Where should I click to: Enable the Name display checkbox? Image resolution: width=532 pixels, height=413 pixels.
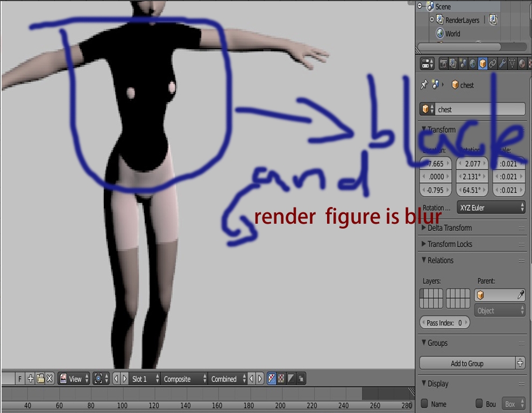pyautogui.click(x=424, y=404)
